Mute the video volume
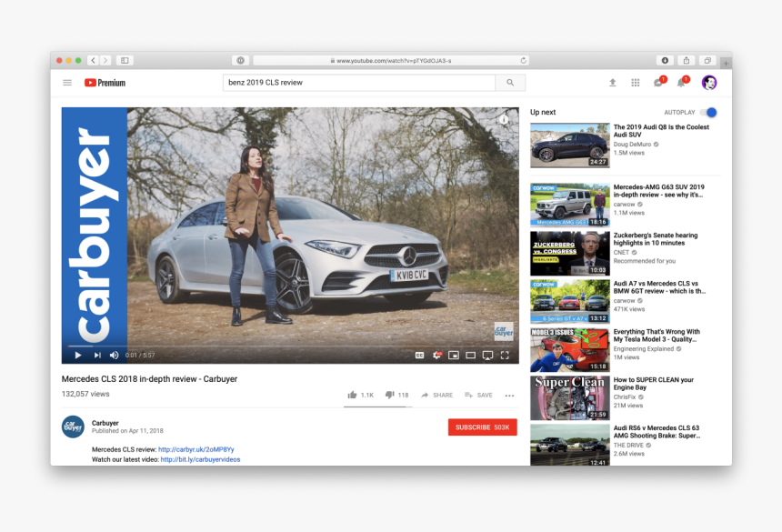 pos(115,355)
